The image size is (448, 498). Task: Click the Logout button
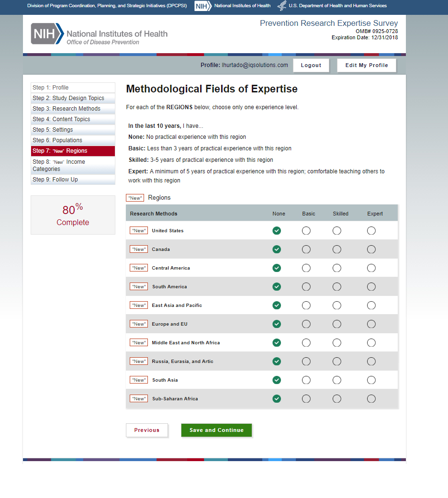click(x=311, y=65)
